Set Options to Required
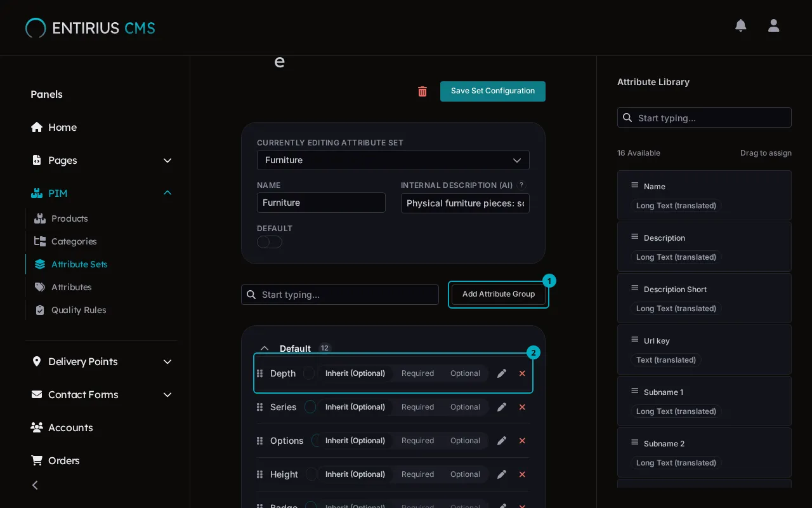 417,441
